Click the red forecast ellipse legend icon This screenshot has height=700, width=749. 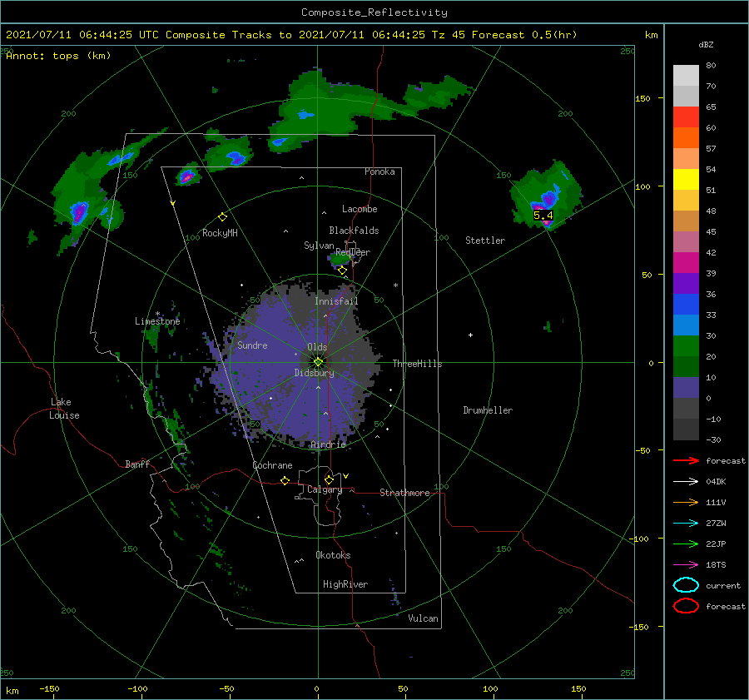click(686, 606)
